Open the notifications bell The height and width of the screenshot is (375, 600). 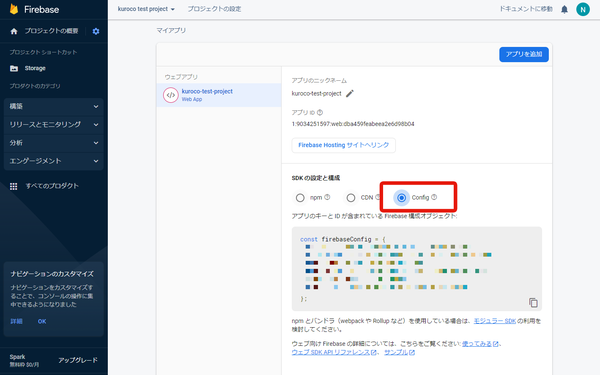pos(564,9)
